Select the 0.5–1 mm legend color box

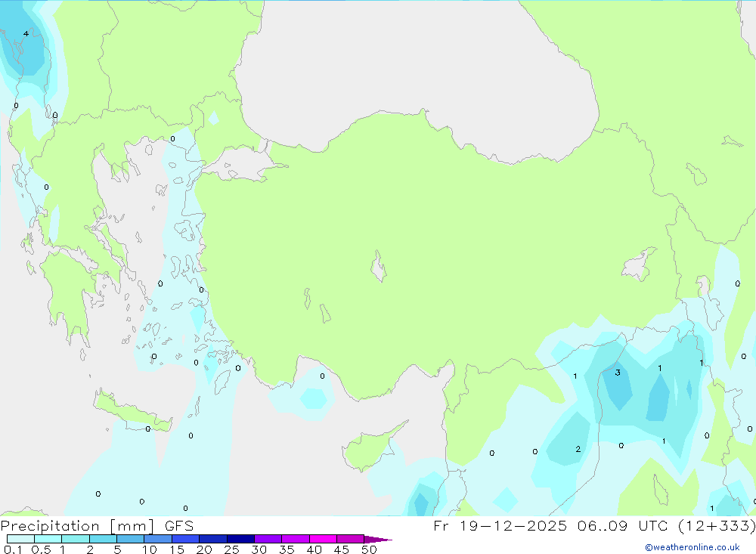(x=48, y=539)
